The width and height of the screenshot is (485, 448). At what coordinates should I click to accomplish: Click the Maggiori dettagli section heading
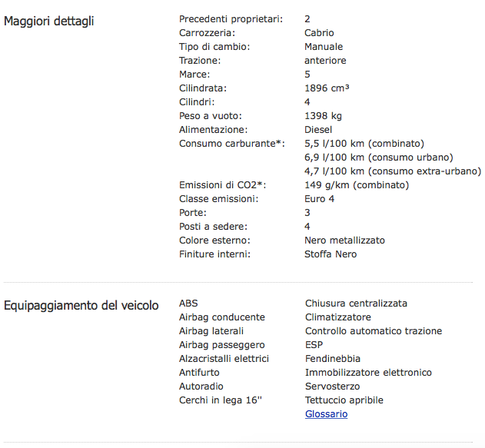click(x=49, y=21)
